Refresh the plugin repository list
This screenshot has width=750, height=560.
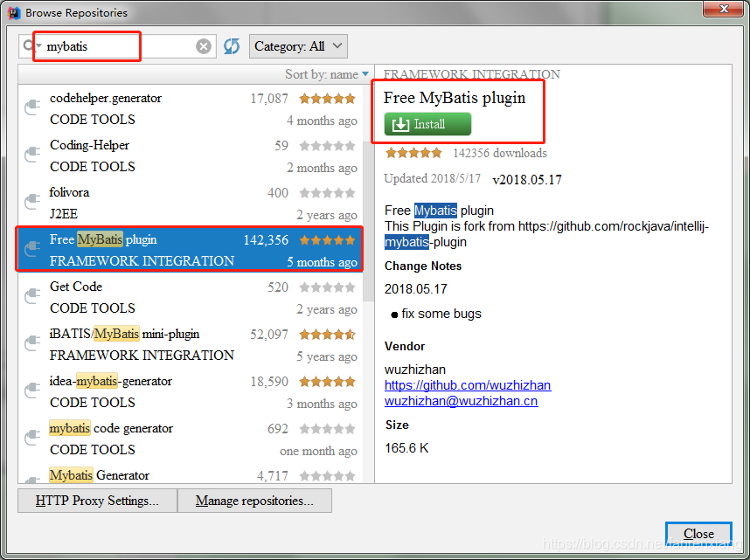[x=231, y=45]
